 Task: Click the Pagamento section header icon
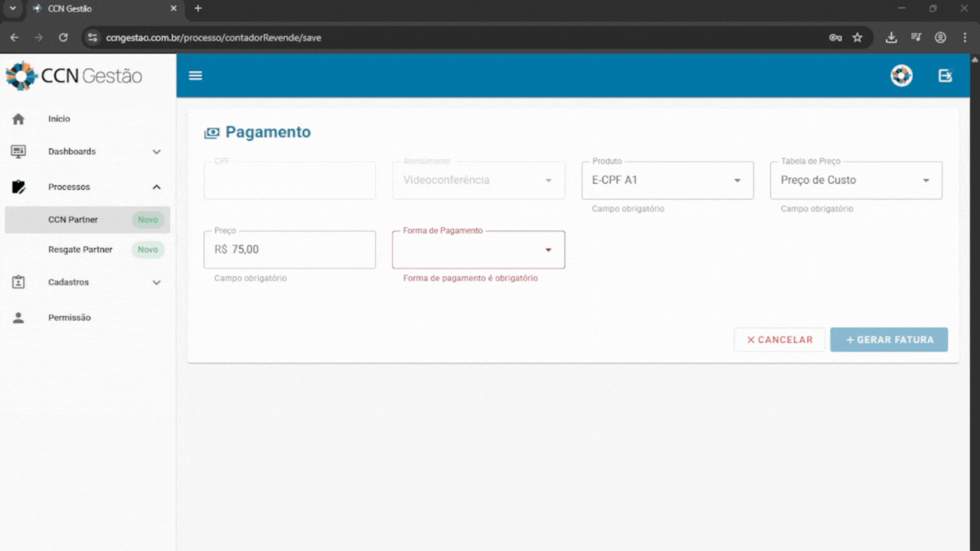(x=211, y=132)
